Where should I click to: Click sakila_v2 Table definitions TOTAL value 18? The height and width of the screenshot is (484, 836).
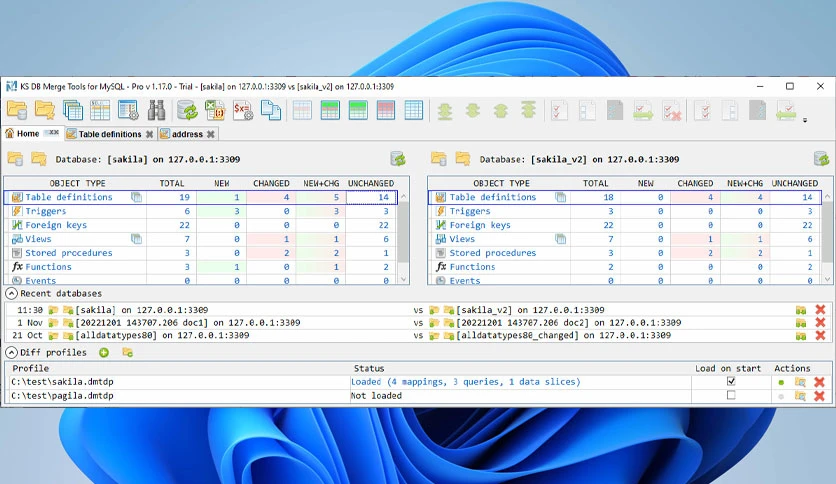click(x=608, y=197)
